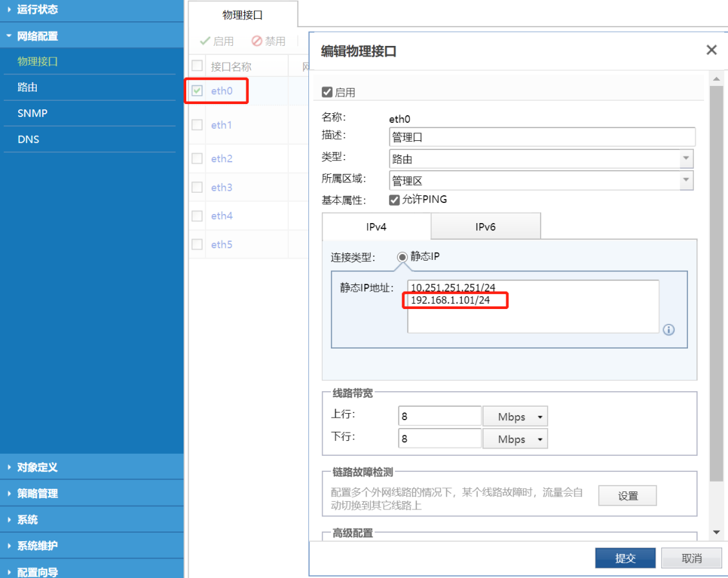This screenshot has width=728, height=578.
Task: Click the 启用 enable icon in toolbar
Action: (217, 41)
